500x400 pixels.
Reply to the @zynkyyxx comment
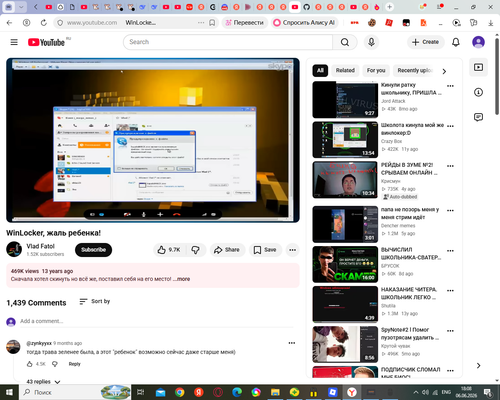tap(75, 364)
